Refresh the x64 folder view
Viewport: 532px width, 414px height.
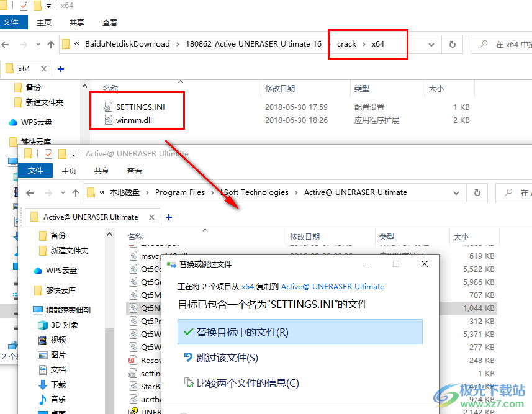click(x=453, y=45)
